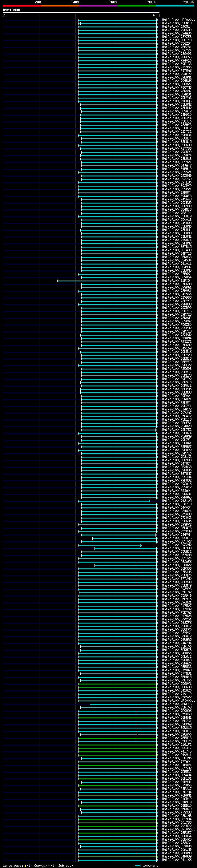Open hit UniRef100_Q01520
The image size is (197, 868).
(177, 826)
